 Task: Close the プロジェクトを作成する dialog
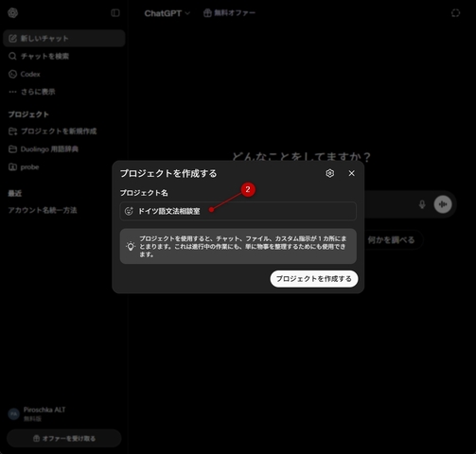pyautogui.click(x=351, y=173)
